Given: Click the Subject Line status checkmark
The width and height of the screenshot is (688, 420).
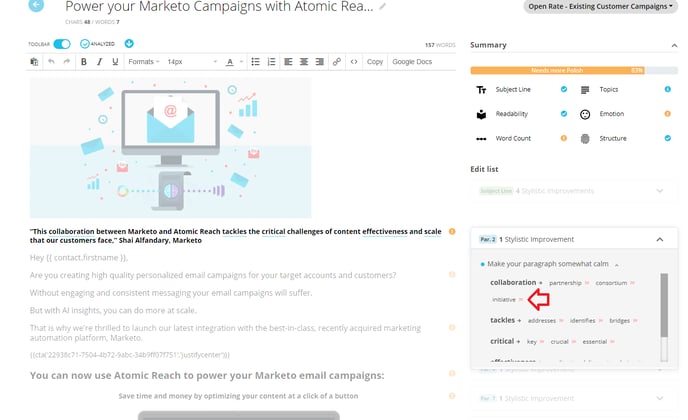Looking at the screenshot, I should coord(564,90).
